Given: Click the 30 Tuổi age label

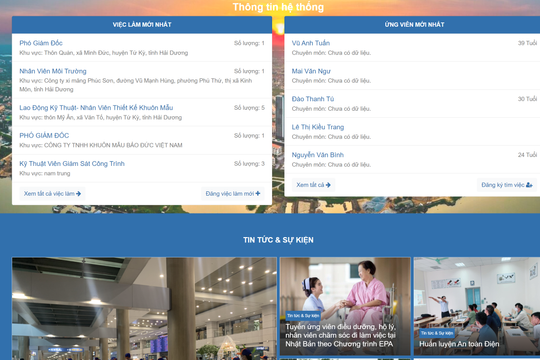Looking at the screenshot, I should coord(527,99).
